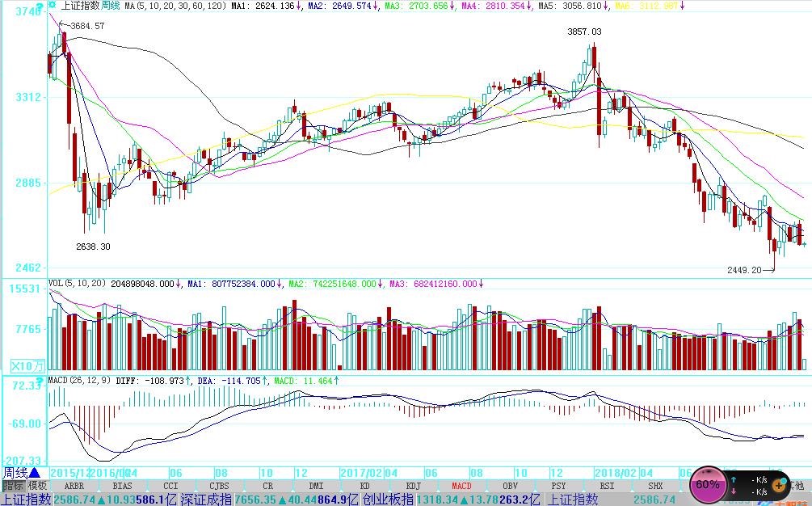Click the pink 60% memory ball widget
The image size is (812, 506).
[x=707, y=485]
